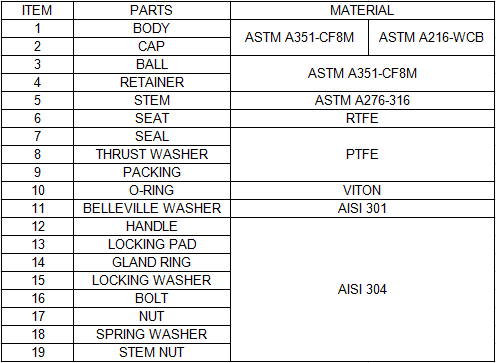This screenshot has width=496, height=363.
Task: Select the RTFE seat material cell
Action: pyautogui.click(x=362, y=118)
